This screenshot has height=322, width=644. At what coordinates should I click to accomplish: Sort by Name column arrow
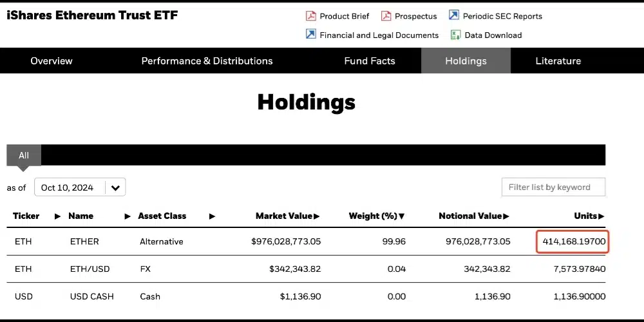[x=128, y=216]
